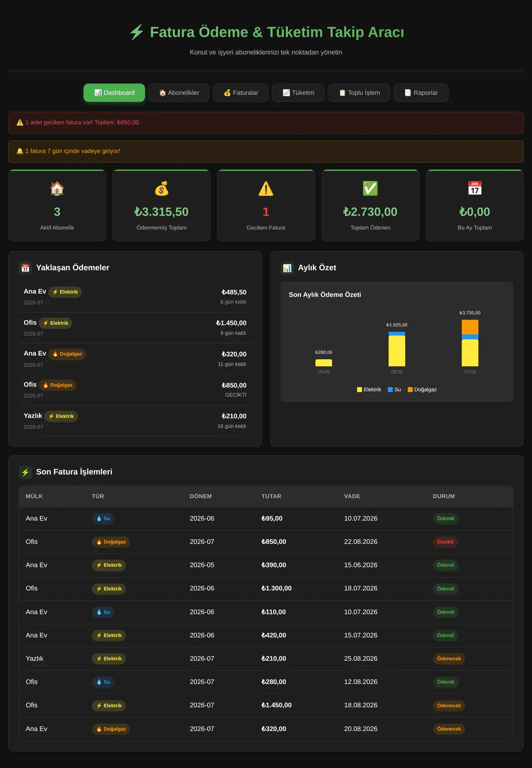532x768 pixels.
Task: Click the calendar icon beside Yaklaşan Ödemeler
Action: (25, 268)
